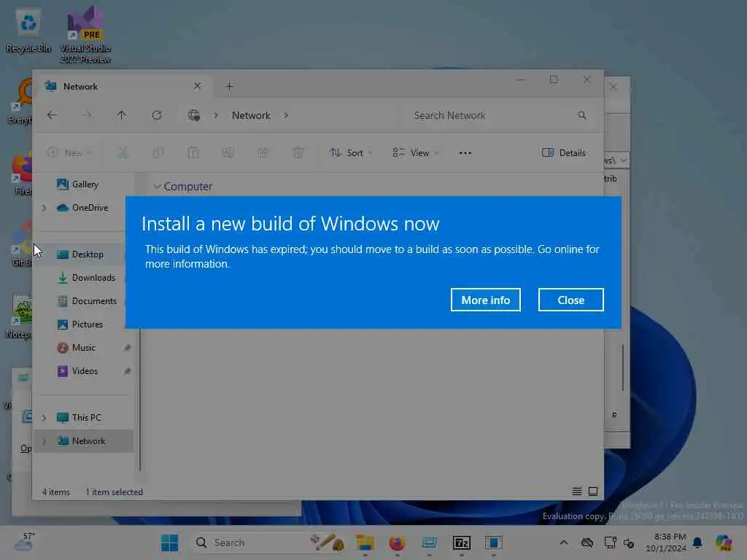The image size is (747, 560).
Task: Click the Rename icon in toolbar
Action: 228,153
